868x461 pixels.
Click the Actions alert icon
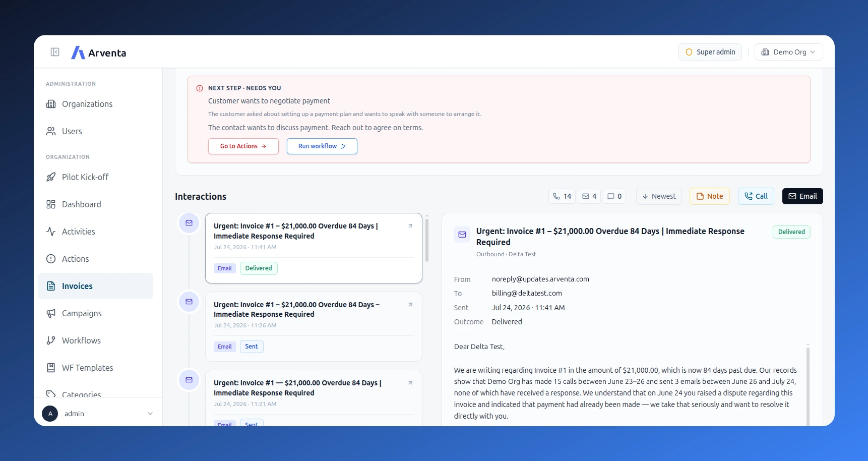pyautogui.click(x=51, y=259)
